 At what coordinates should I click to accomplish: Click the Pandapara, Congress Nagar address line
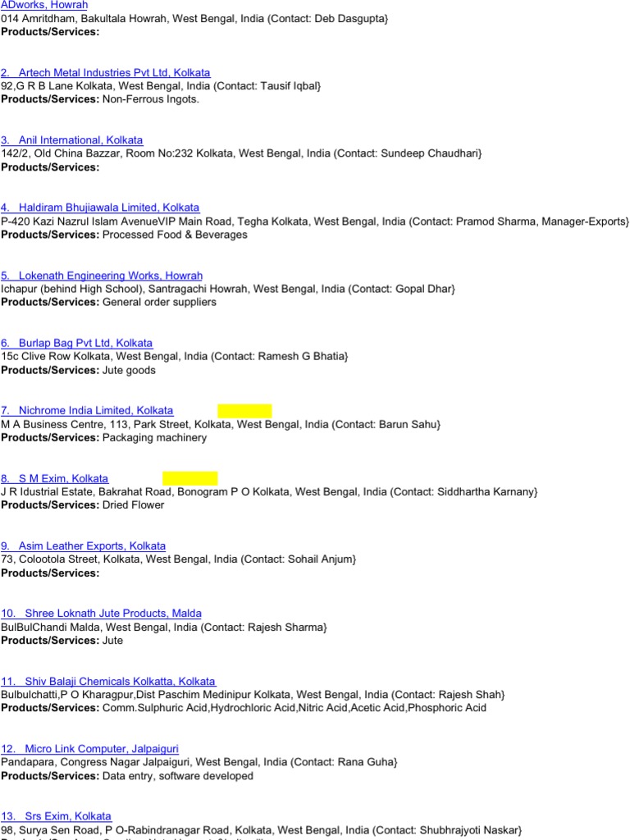(199, 762)
